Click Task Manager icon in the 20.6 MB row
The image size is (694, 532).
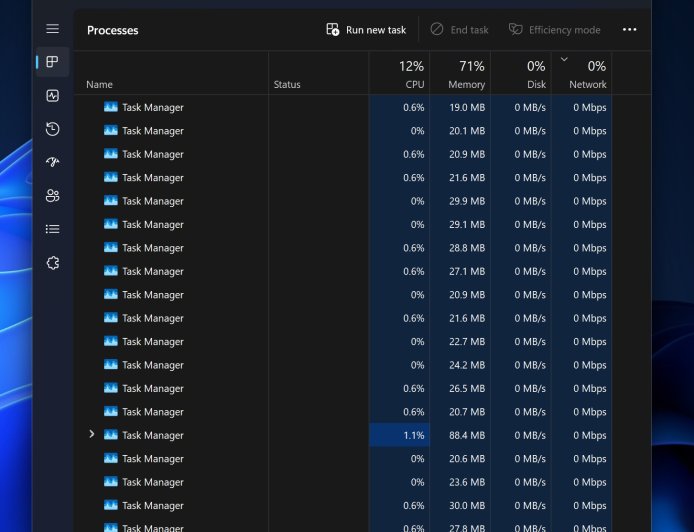[x=111, y=459]
